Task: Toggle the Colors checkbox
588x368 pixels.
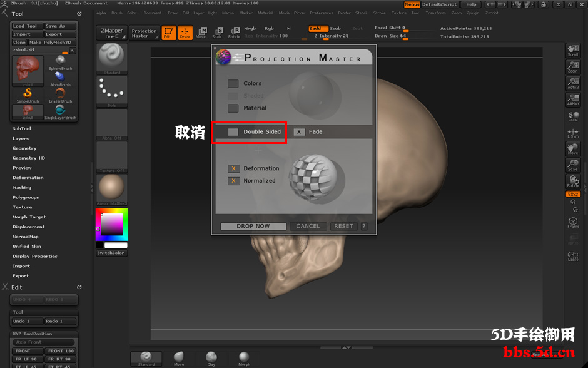Action: pyautogui.click(x=233, y=83)
